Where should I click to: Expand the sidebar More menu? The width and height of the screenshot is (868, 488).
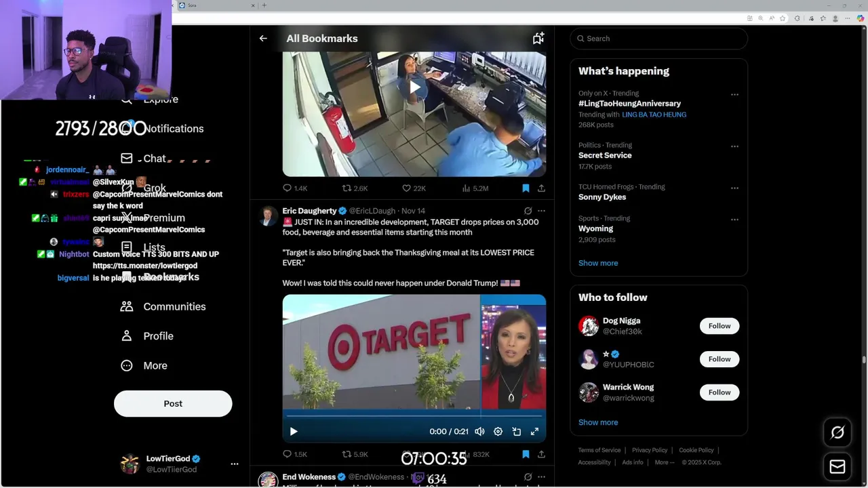click(144, 365)
